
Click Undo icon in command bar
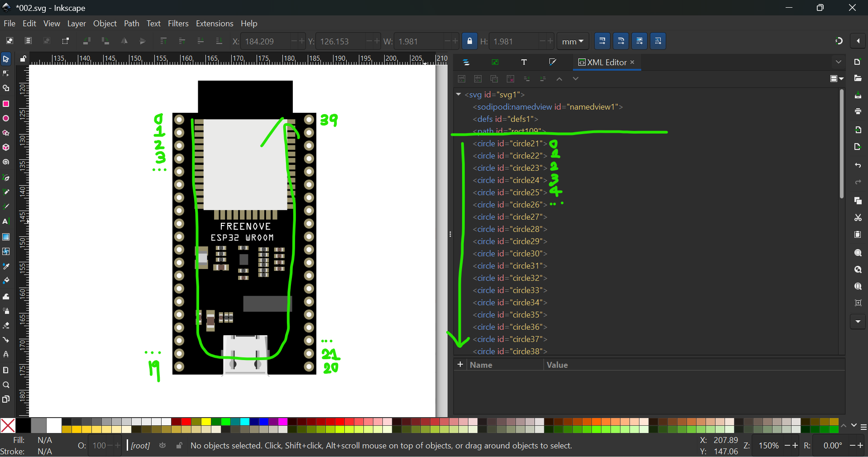pos(858,165)
